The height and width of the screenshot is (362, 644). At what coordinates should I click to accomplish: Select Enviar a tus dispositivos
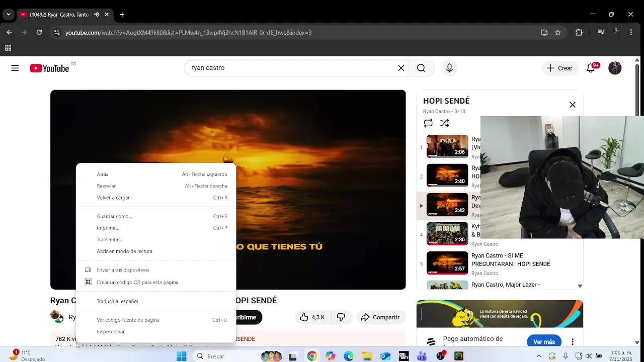[x=156, y=270]
